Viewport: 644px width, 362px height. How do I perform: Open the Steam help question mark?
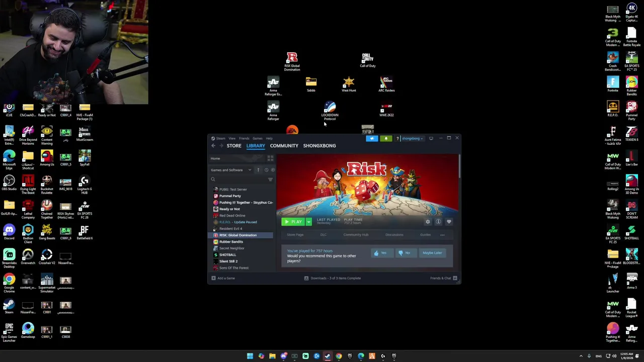point(397,138)
